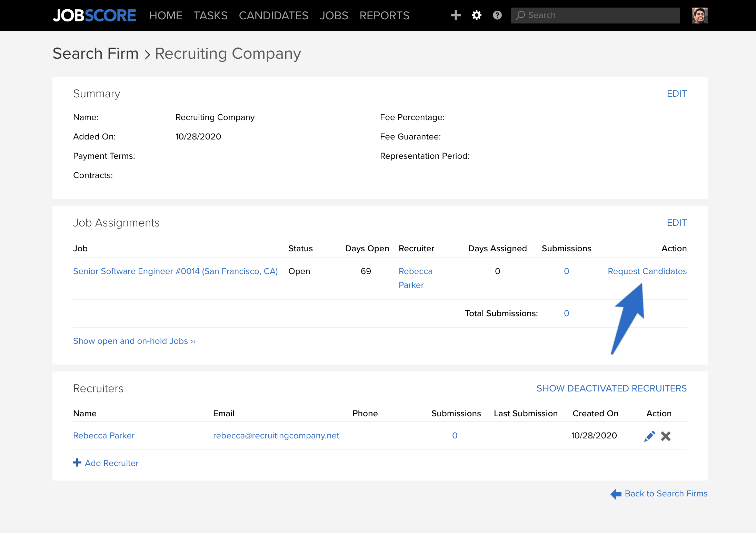
Task: Click the Open status cell
Action: coord(299,271)
